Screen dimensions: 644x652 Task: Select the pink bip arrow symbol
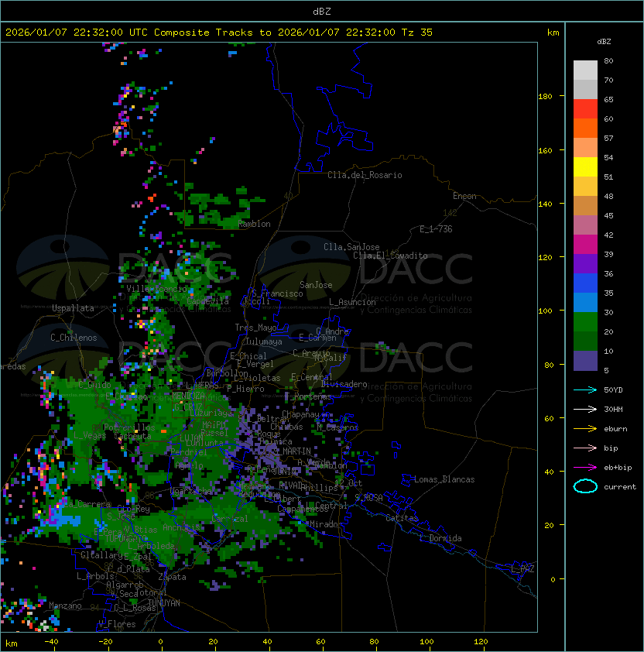pos(585,448)
